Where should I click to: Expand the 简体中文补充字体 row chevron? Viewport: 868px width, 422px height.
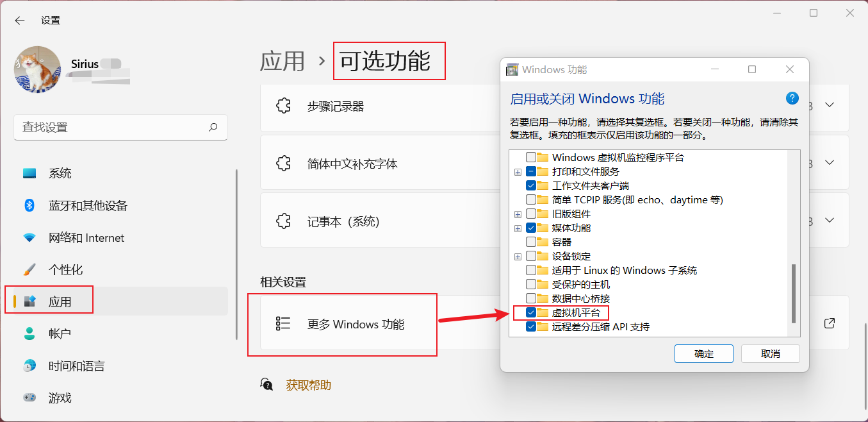tap(830, 163)
